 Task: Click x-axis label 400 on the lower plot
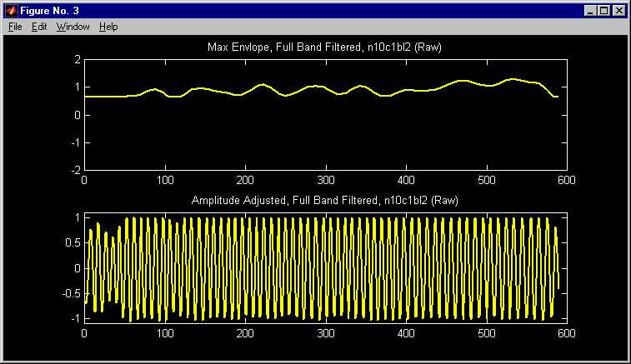[x=405, y=332]
